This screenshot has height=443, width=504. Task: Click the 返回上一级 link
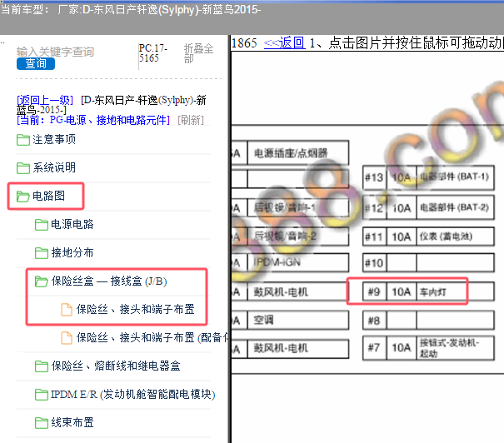[x=45, y=100]
